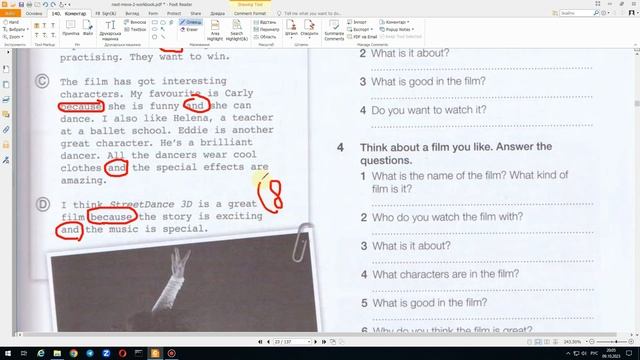Open the Attachments side panel paperclip
The width and height of the screenshot is (640, 360).
coord(6,130)
